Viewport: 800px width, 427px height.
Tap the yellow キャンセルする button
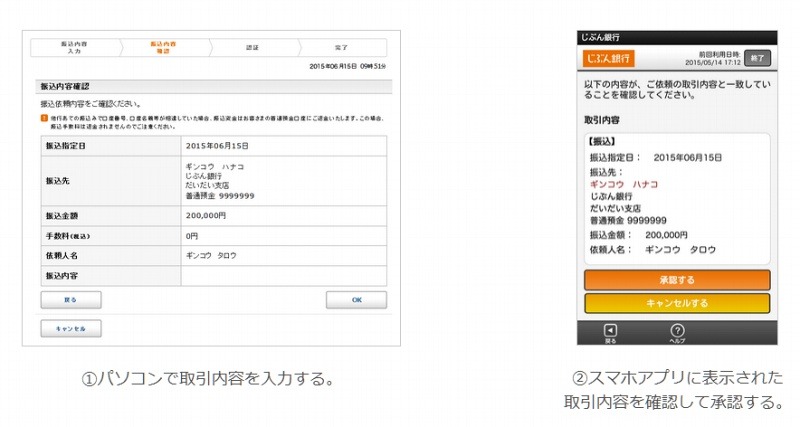click(677, 303)
